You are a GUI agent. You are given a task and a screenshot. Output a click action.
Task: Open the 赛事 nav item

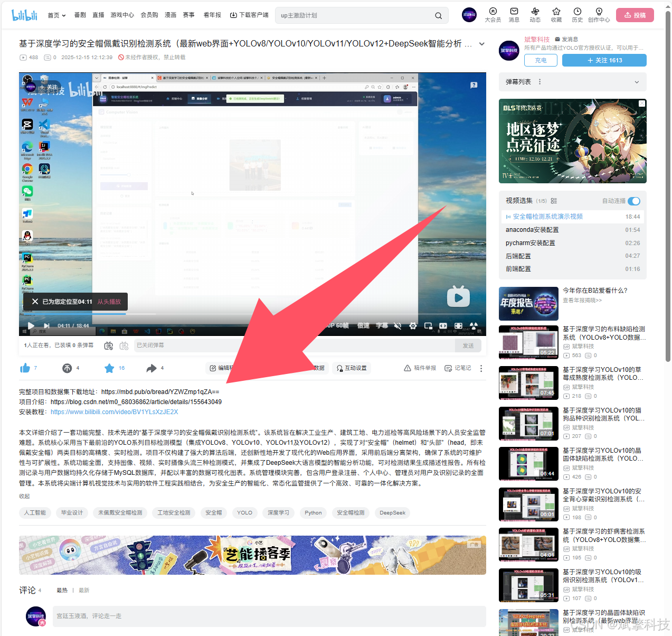tap(188, 15)
